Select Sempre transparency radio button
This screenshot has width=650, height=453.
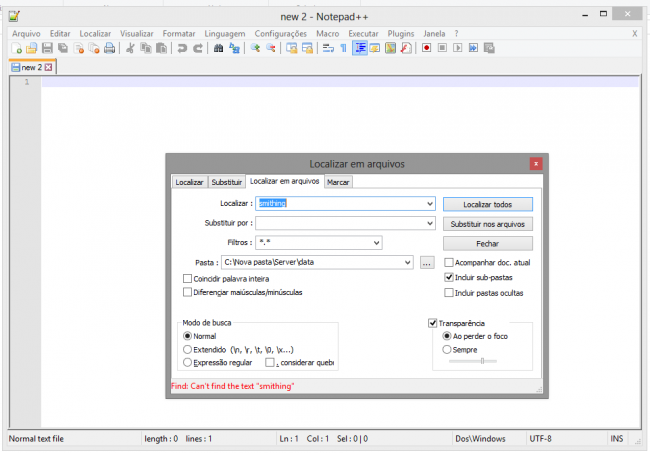click(446, 349)
